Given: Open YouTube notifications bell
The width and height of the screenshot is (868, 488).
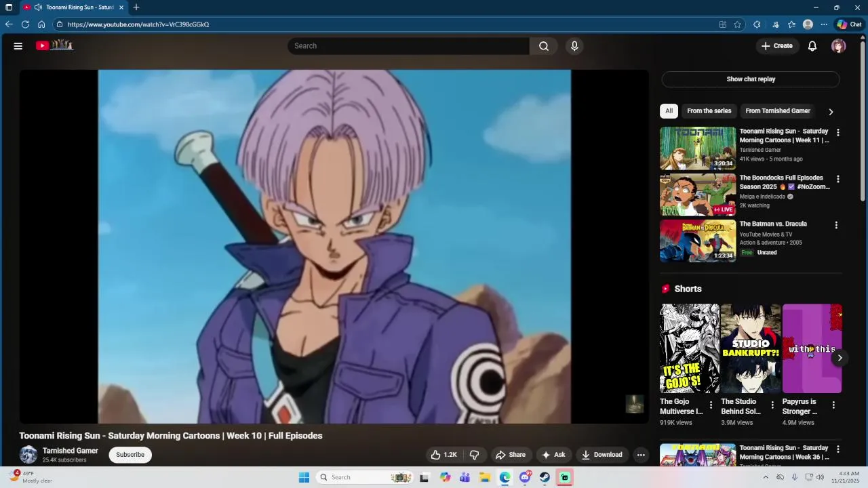Looking at the screenshot, I should coord(812,46).
